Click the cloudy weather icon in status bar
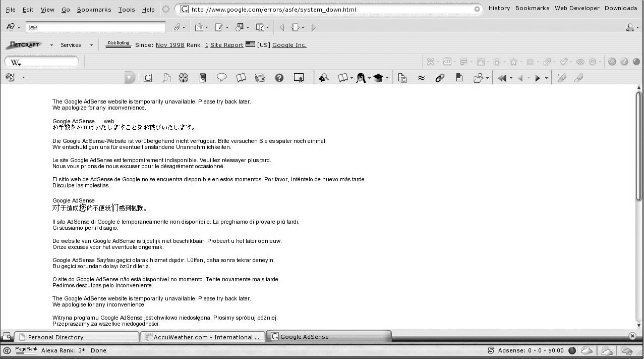Image resolution: width=644 pixels, height=359 pixels. (x=587, y=350)
